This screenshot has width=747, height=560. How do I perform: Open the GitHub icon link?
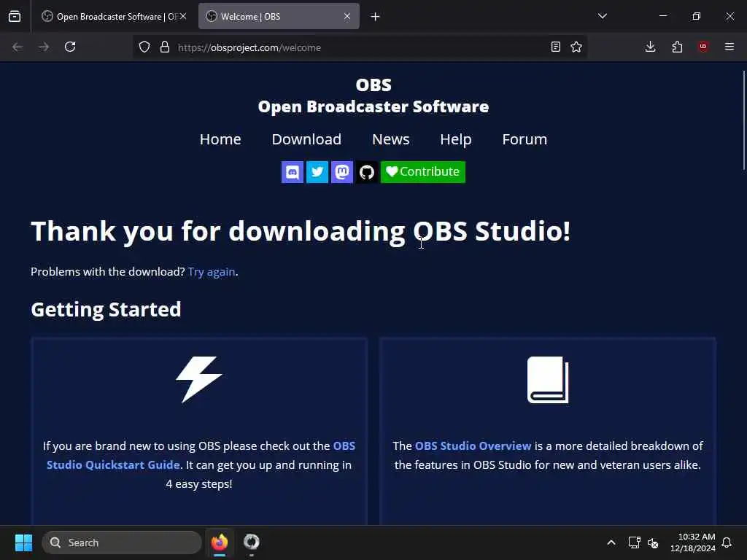tap(366, 172)
